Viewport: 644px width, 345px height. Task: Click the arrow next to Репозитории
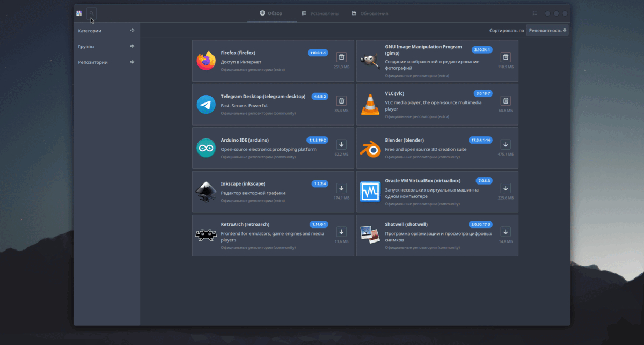pos(132,62)
